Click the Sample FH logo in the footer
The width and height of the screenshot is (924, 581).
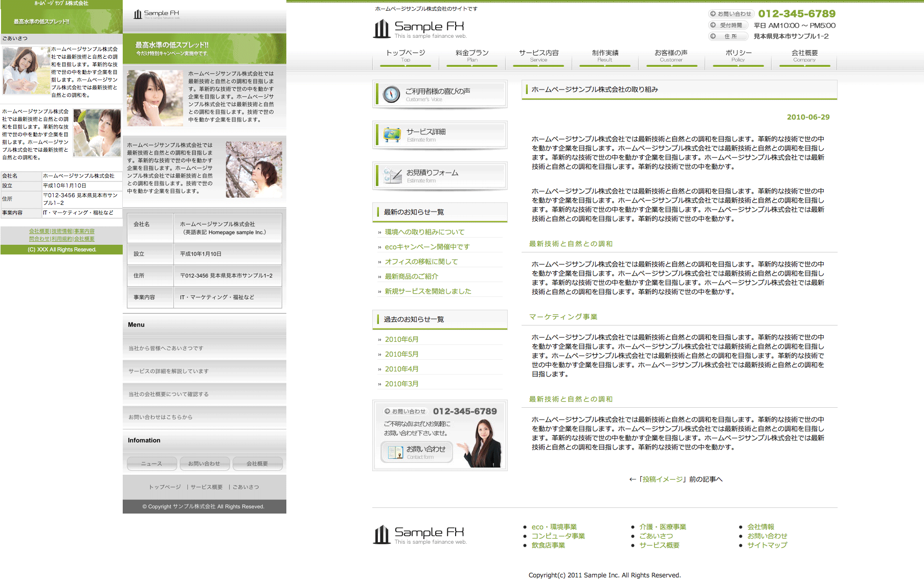click(x=381, y=535)
